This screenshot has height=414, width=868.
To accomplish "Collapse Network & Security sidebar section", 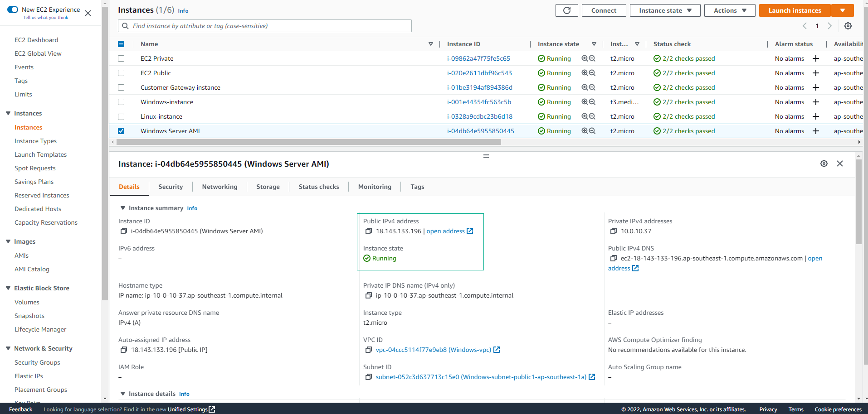I will click(8, 348).
